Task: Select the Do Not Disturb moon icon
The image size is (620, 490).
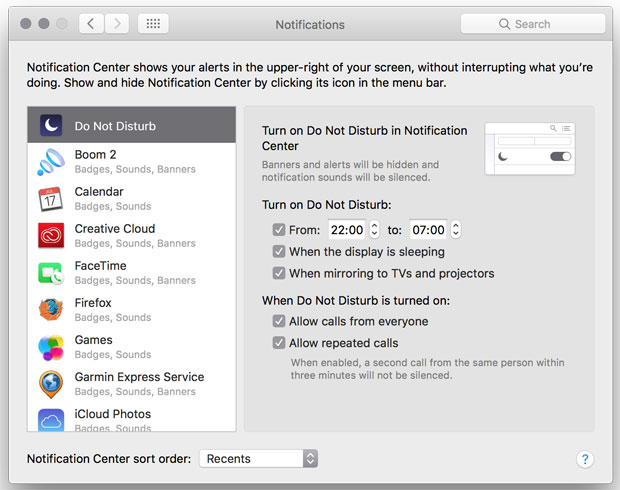Action: 51,125
